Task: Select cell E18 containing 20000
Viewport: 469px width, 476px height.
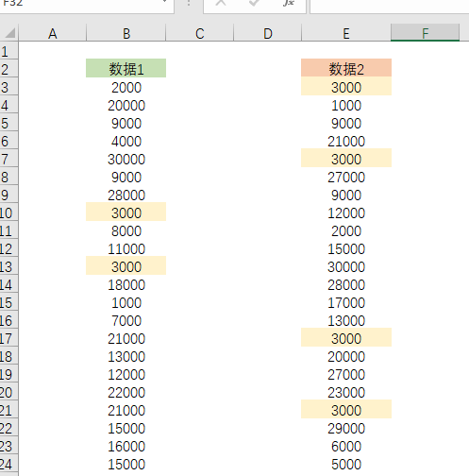Action: 346,356
